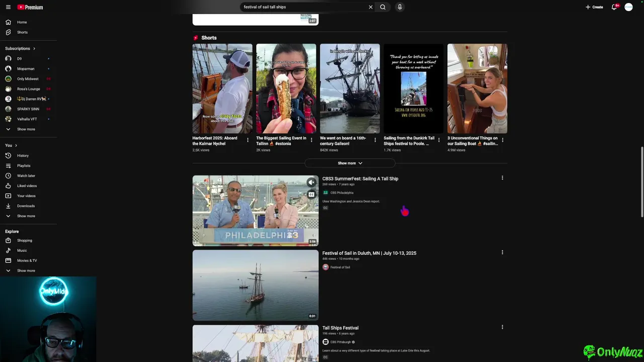This screenshot has height=362, width=644.
Task: Start voice search with microphone icon
Action: pos(400,7)
